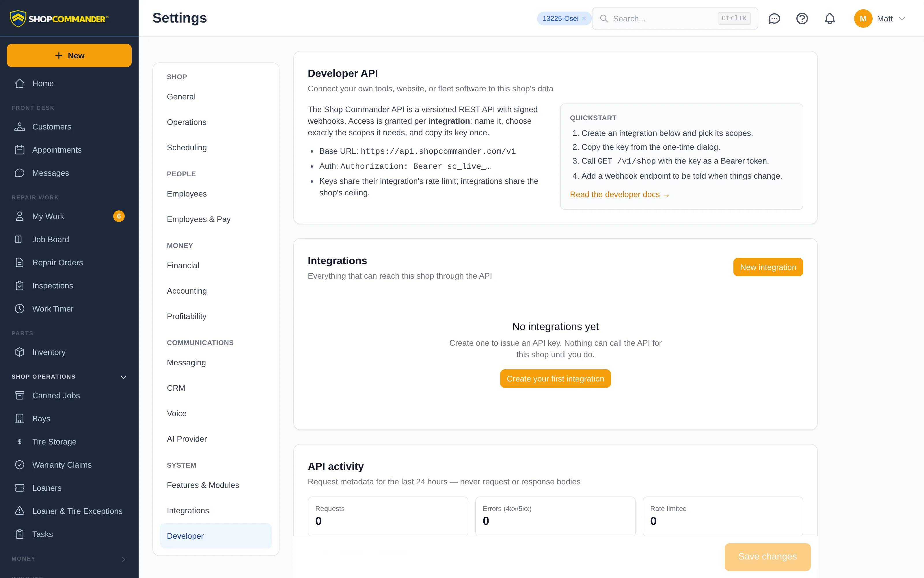Image resolution: width=924 pixels, height=578 pixels.
Task: Remove the 13225-Osei filter chip
Action: (x=584, y=18)
